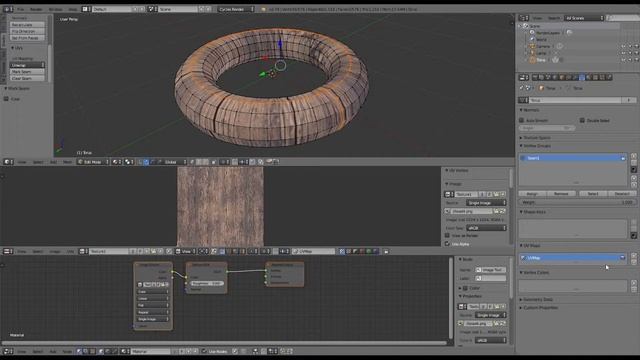The width and height of the screenshot is (640, 360).
Task: Click the Material Output node in node editor
Action: [285, 274]
